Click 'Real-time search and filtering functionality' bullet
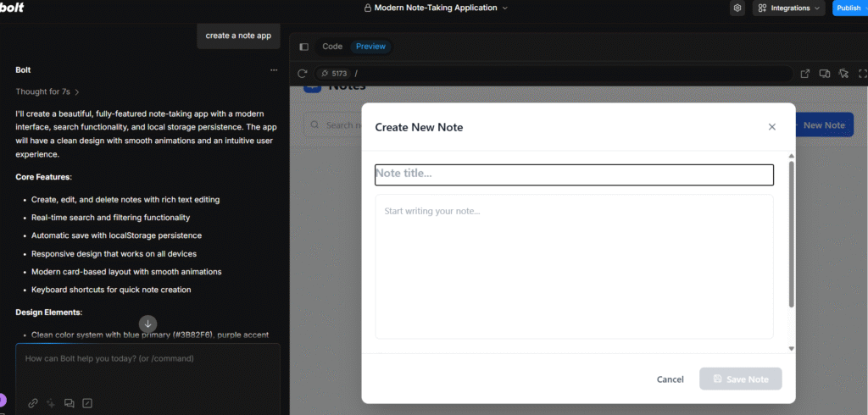Image resolution: width=868 pixels, height=415 pixels. [111, 218]
